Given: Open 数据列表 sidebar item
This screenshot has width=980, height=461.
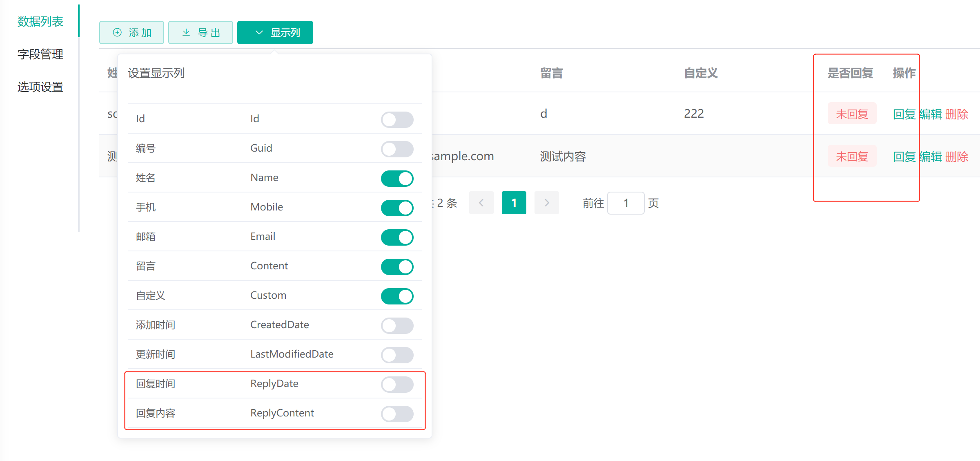Looking at the screenshot, I should click(40, 22).
